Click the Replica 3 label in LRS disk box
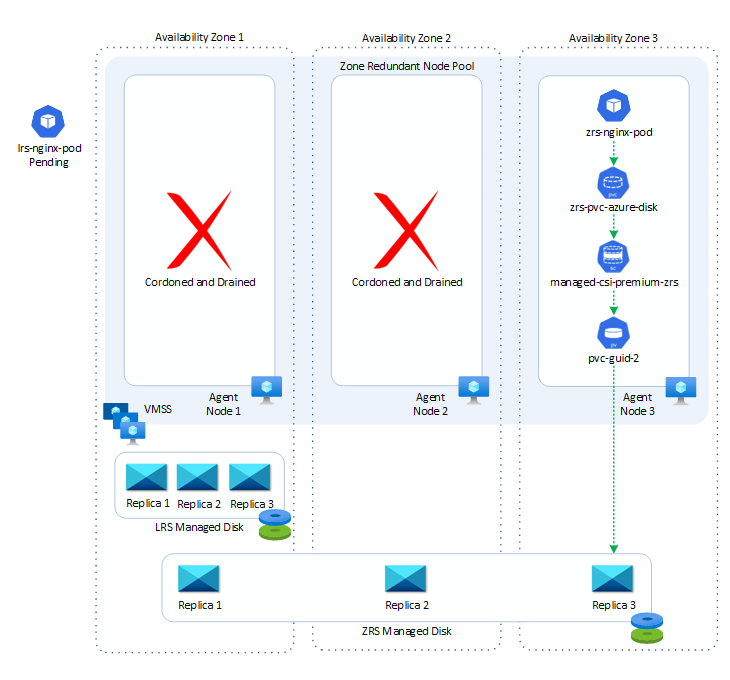 pyautogui.click(x=252, y=504)
